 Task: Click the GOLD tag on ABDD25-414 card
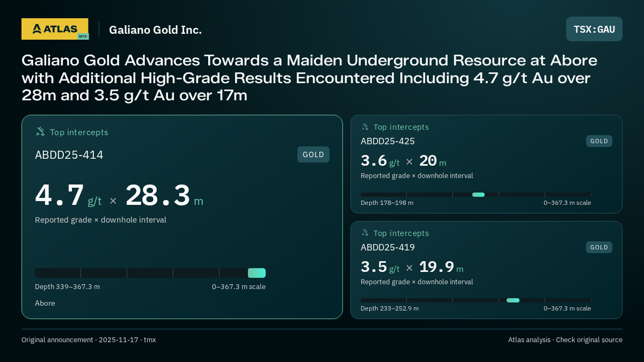click(x=313, y=154)
